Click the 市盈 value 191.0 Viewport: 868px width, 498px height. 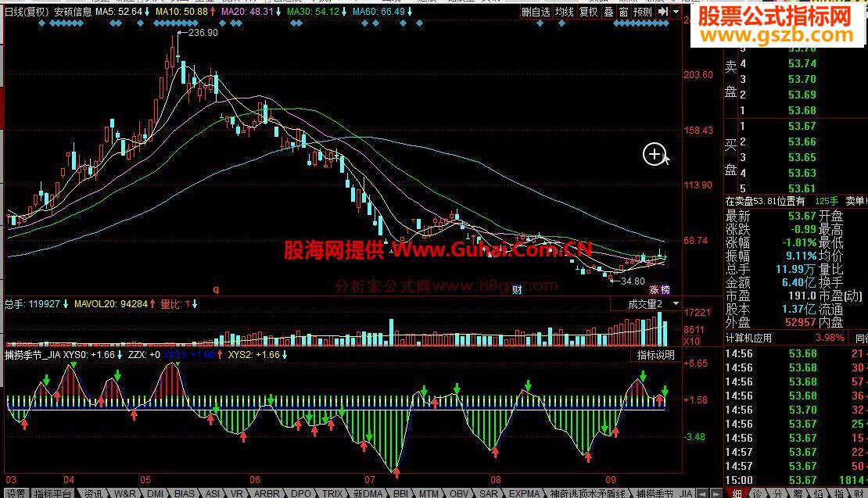tap(802, 296)
